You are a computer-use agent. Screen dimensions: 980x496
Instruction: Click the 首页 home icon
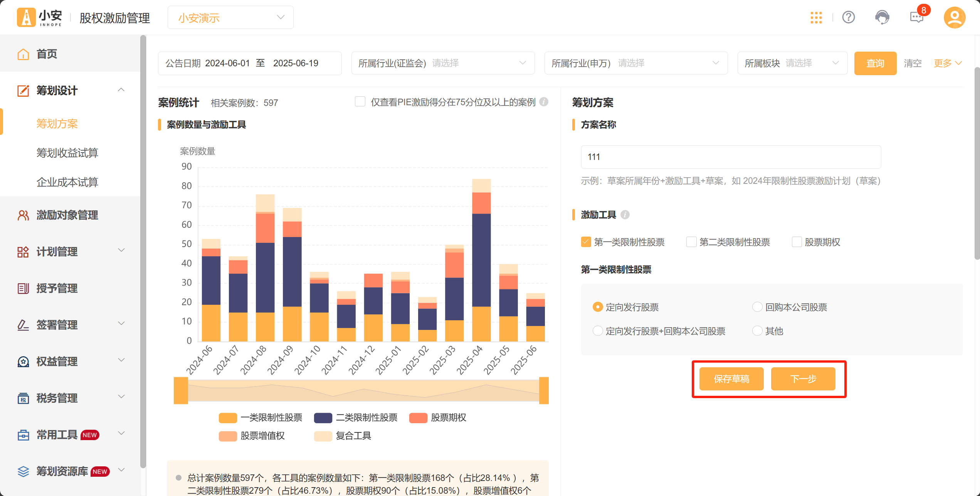click(23, 54)
